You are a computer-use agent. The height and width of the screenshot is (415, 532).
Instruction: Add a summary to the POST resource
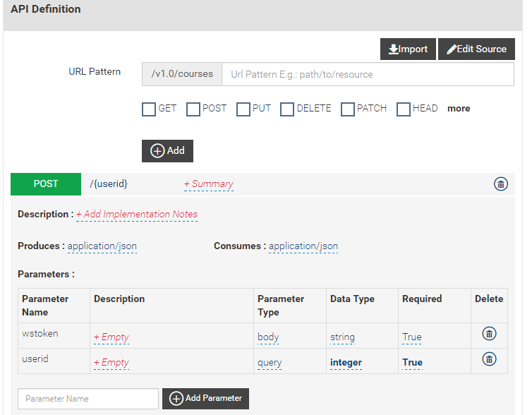pos(209,184)
